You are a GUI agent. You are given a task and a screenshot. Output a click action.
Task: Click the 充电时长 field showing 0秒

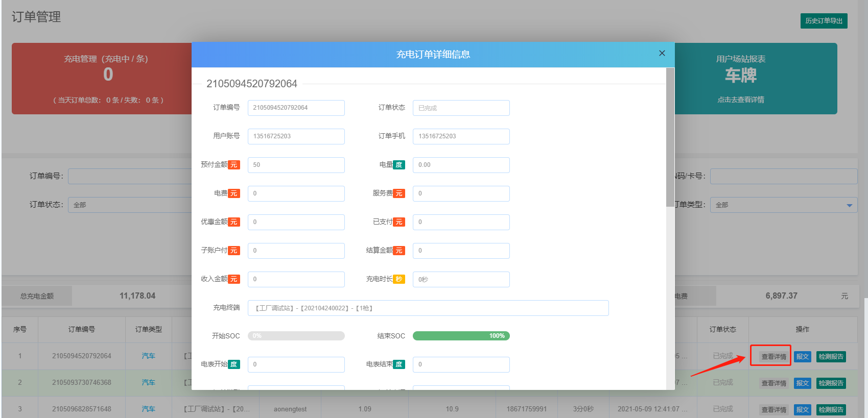[x=461, y=279]
